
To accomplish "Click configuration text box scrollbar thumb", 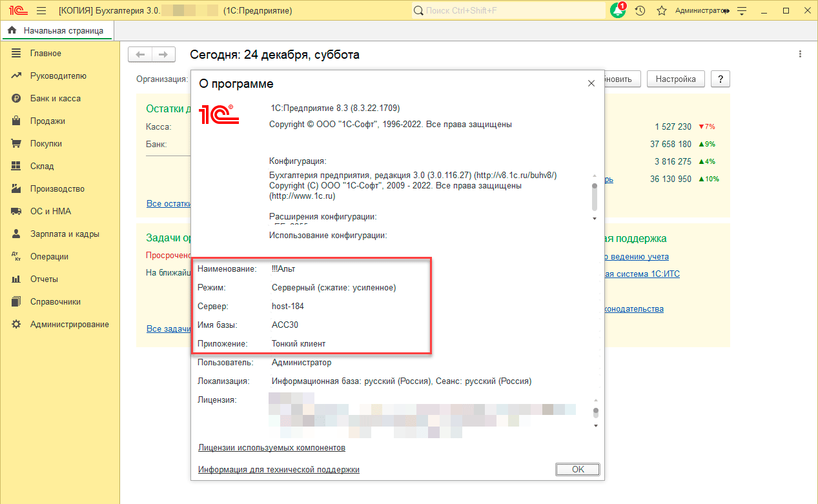I will [x=595, y=196].
